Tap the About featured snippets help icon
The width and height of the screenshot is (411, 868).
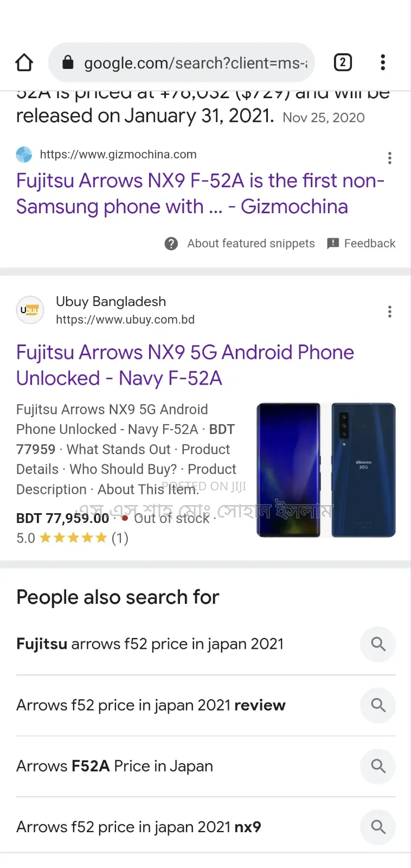[x=171, y=244]
